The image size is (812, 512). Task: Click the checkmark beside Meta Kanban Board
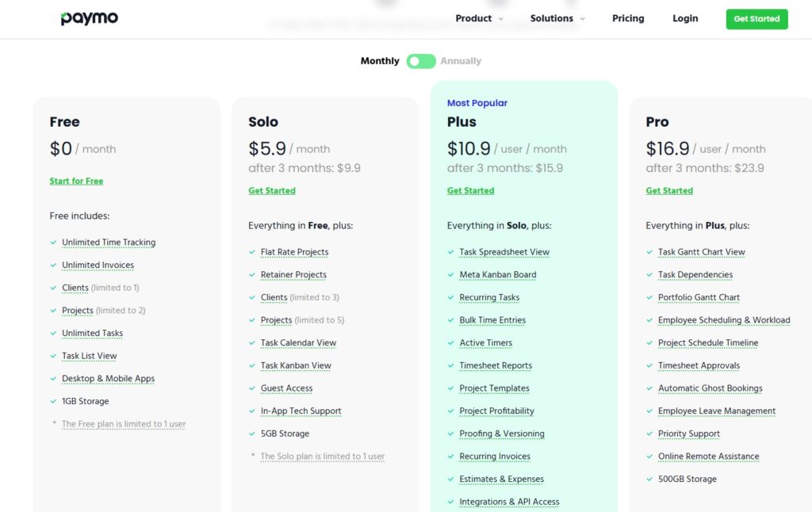coord(450,275)
